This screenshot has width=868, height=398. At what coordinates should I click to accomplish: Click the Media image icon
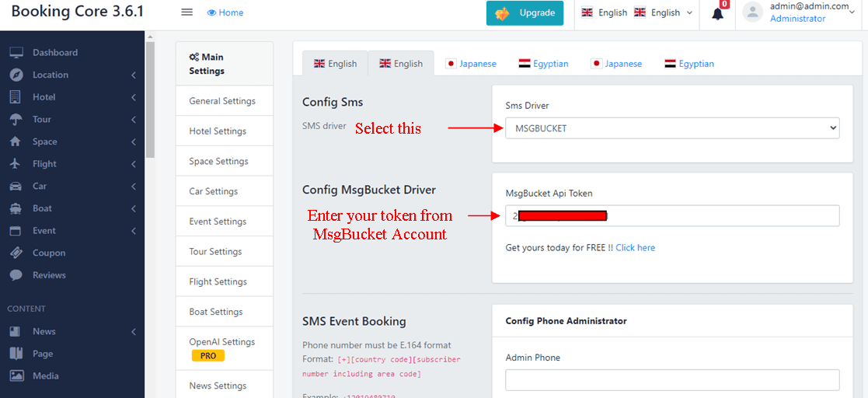(x=16, y=376)
